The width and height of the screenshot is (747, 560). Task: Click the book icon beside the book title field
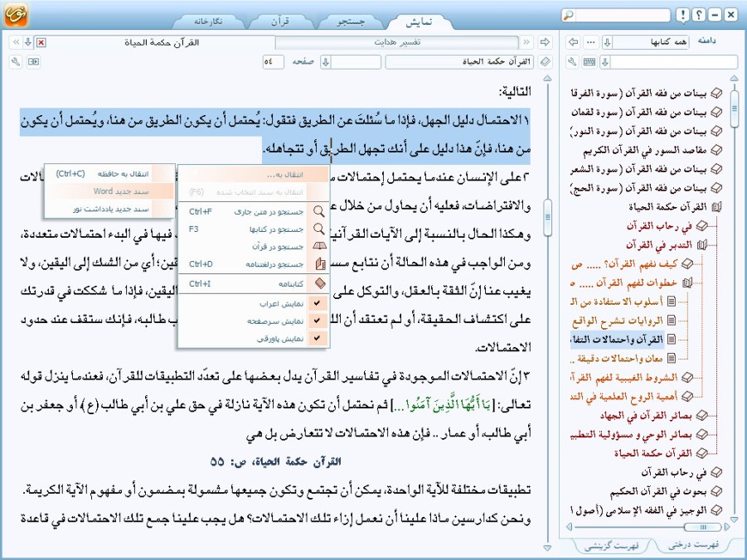click(x=545, y=61)
